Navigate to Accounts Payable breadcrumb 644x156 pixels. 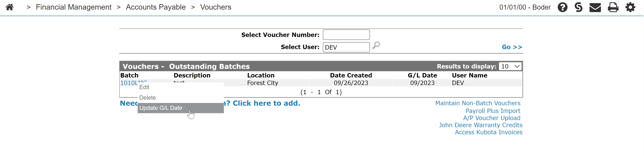pos(156,7)
